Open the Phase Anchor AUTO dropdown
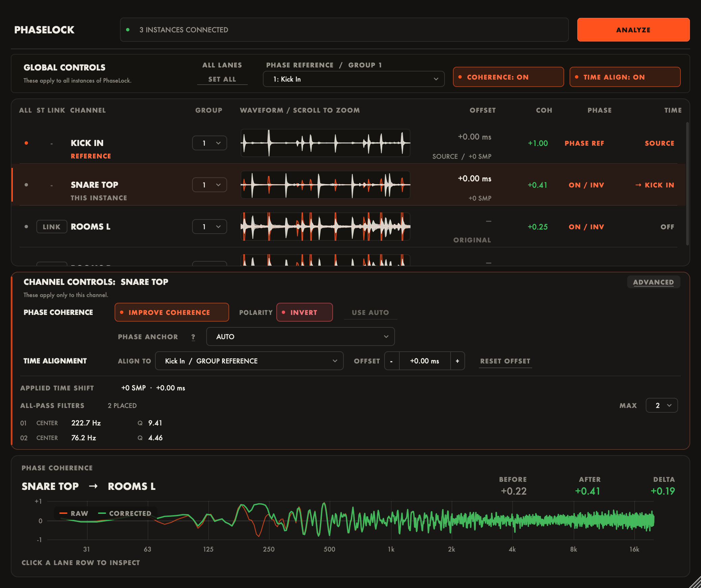Viewport: 701px width, 588px height. click(300, 336)
